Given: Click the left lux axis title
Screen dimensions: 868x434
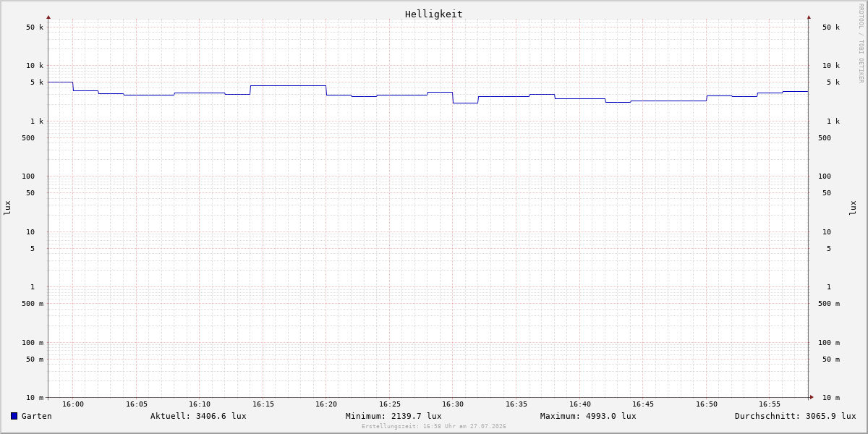Looking at the screenshot, I should coord(7,208).
